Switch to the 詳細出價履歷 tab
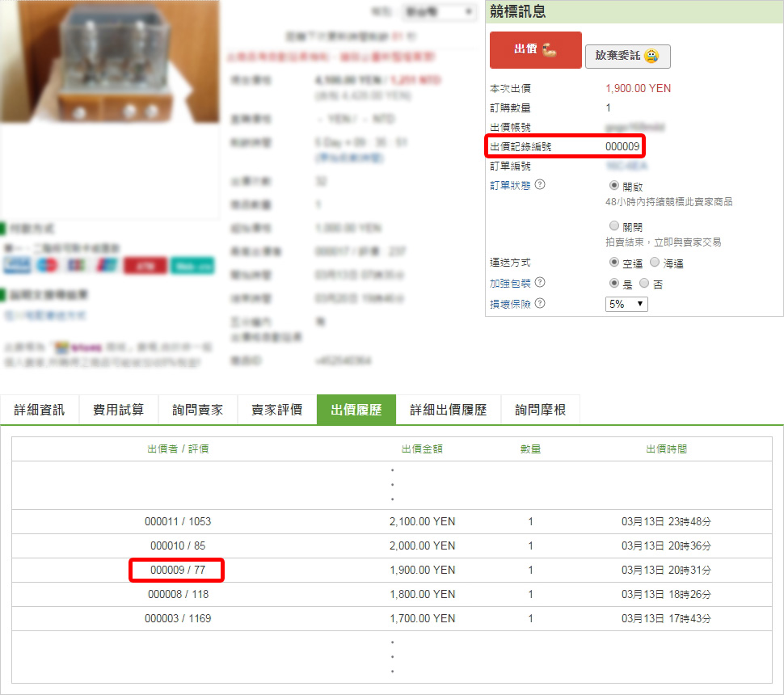 pyautogui.click(x=448, y=410)
